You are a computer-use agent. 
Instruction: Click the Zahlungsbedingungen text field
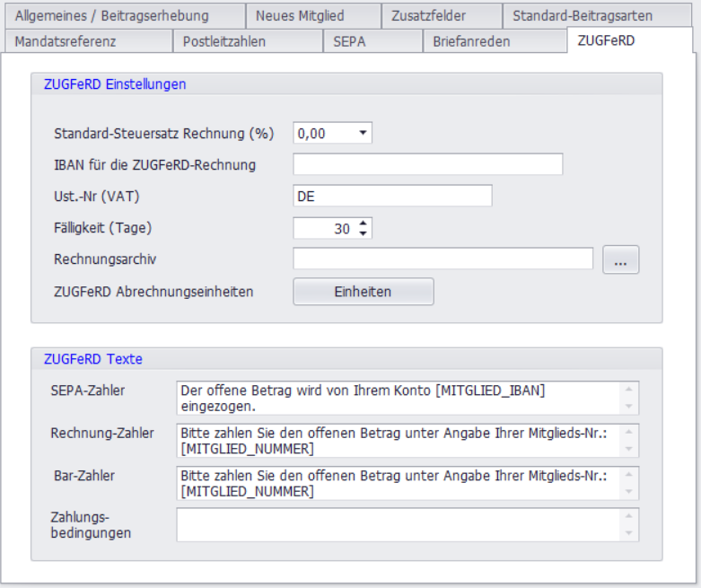point(399,525)
